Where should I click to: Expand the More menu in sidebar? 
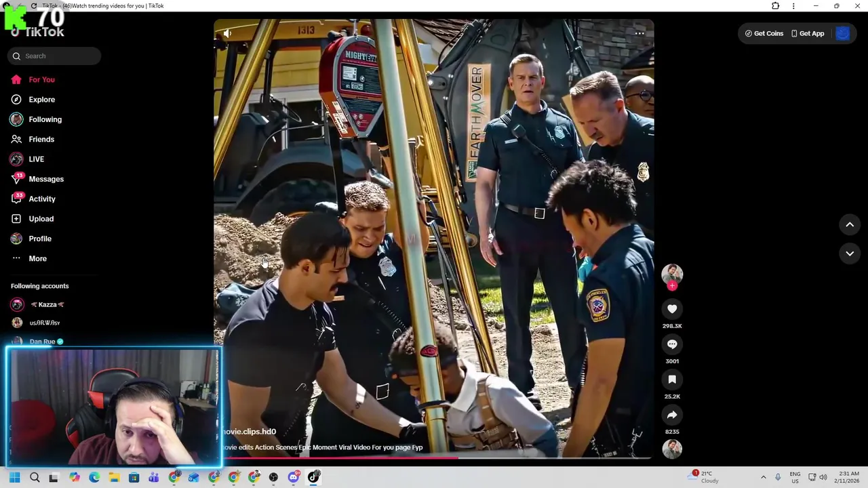point(29,258)
